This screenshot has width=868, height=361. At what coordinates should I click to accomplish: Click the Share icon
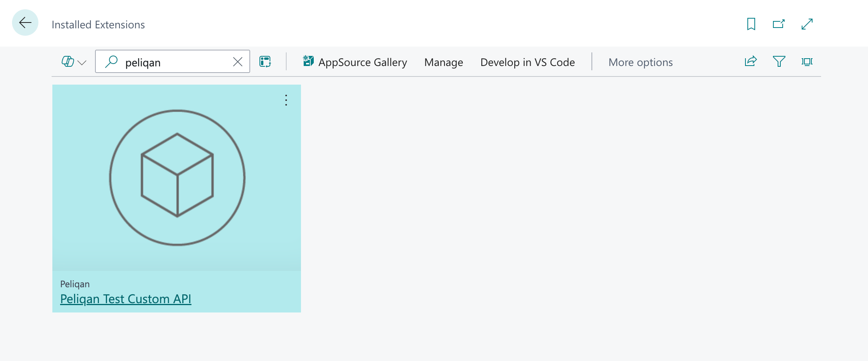[x=751, y=61]
